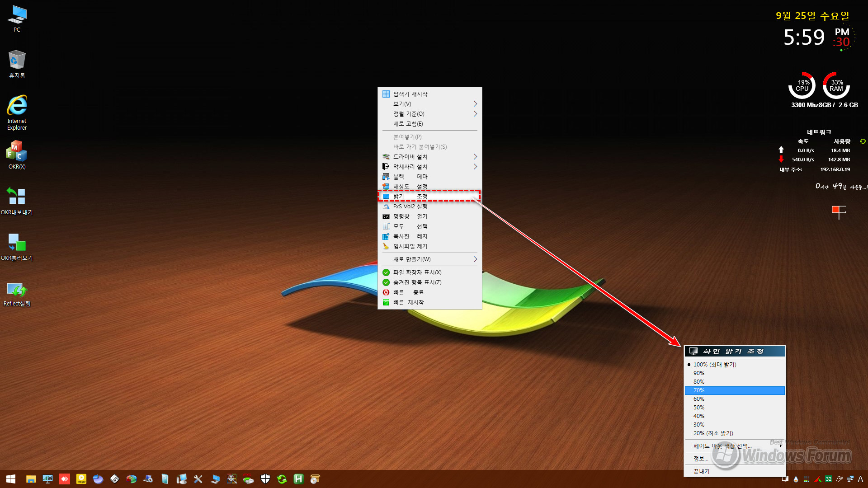The height and width of the screenshot is (488, 868).
Task: Expand the 악세사리 설치 submenu
Action: click(429, 167)
